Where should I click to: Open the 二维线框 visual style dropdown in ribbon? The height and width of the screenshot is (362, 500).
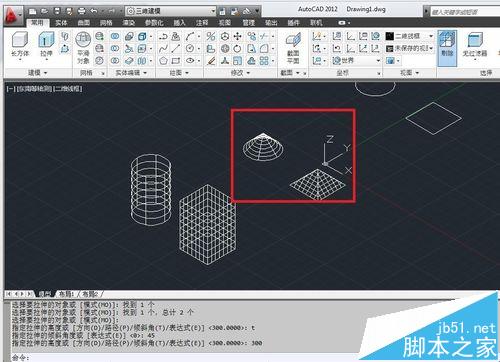(409, 36)
